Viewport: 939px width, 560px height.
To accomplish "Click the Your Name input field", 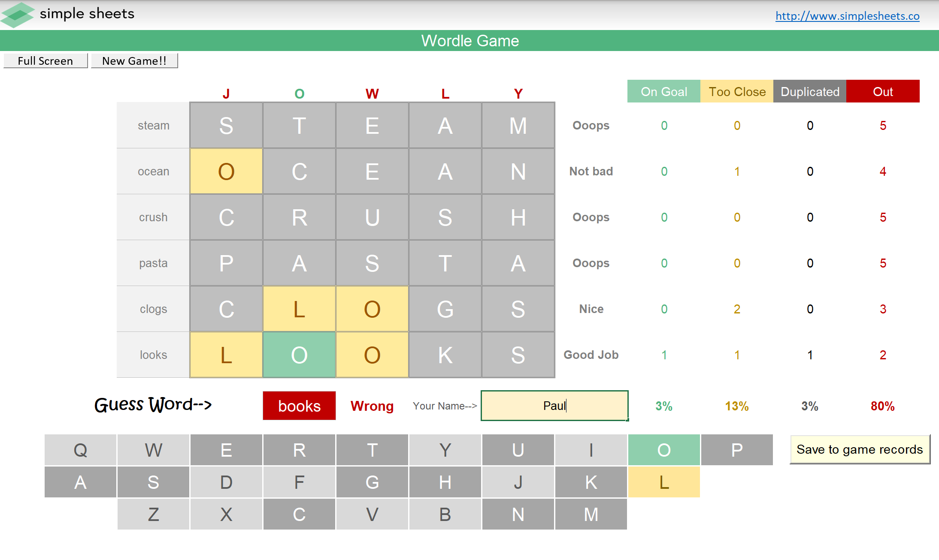I will pyautogui.click(x=554, y=406).
